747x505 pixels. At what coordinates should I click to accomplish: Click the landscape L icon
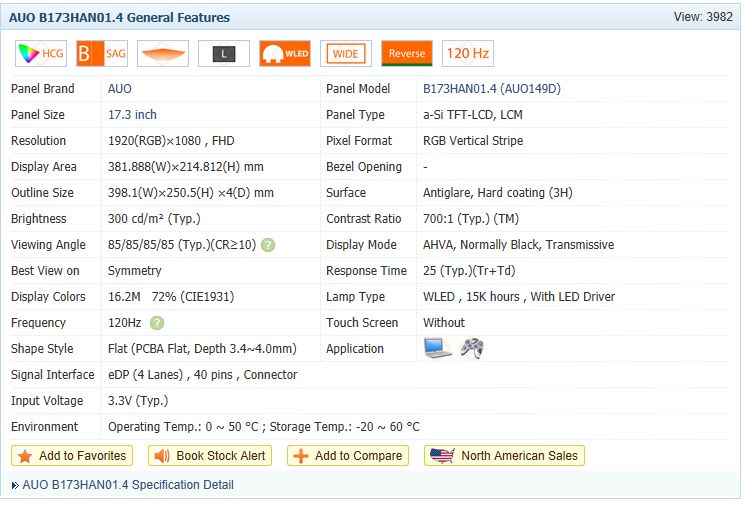pos(224,53)
